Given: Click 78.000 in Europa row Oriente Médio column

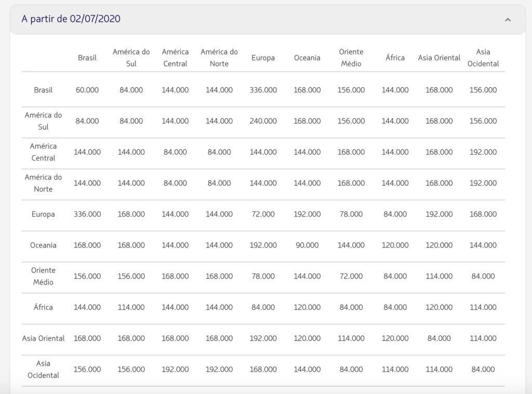Looking at the screenshot, I should tap(351, 214).
